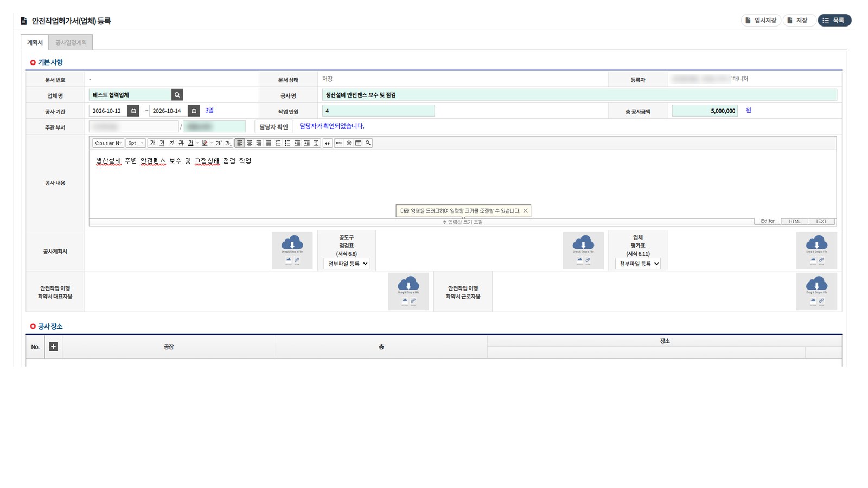Insert a bulleted list in the editor
Viewport: 868px width, 488px height.
coord(288,143)
